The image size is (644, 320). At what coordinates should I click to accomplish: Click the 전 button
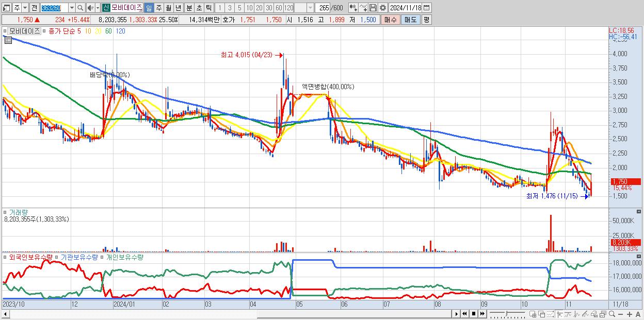(34, 8)
